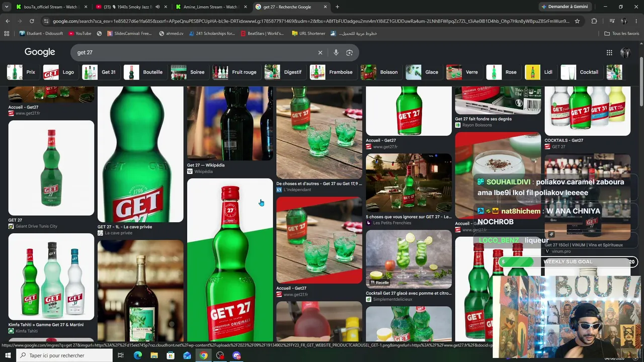Open the Etudiant - Didousoft bookmark

[x=42, y=34]
